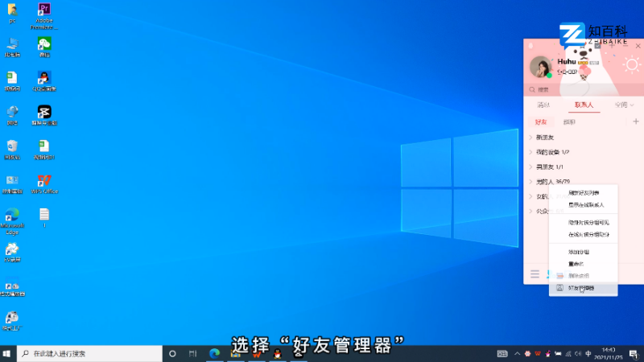Open the CapCut (剪映) desktop icon
This screenshot has width=644, height=362.
click(44, 113)
